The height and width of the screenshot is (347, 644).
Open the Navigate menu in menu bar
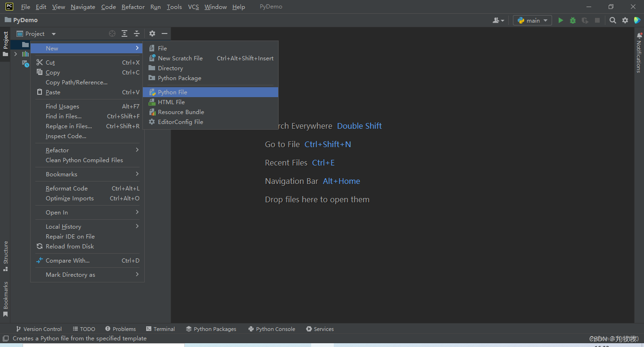(83, 7)
